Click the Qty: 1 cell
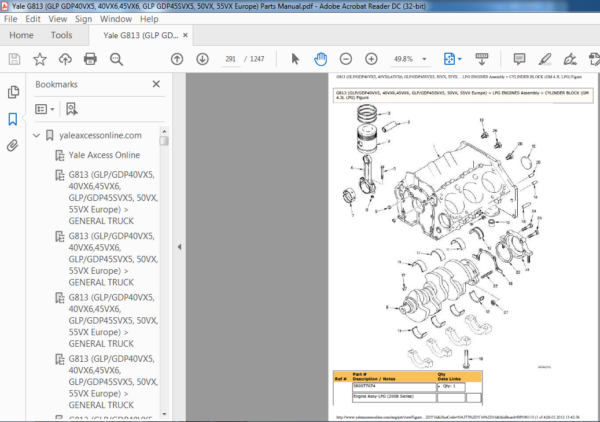 point(451,387)
